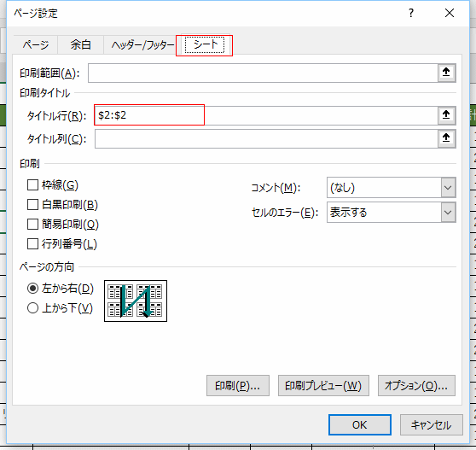Viewport: 476px width, 450px height.
Task: Enable 行列番号 printing checkbox
Action: (32, 244)
